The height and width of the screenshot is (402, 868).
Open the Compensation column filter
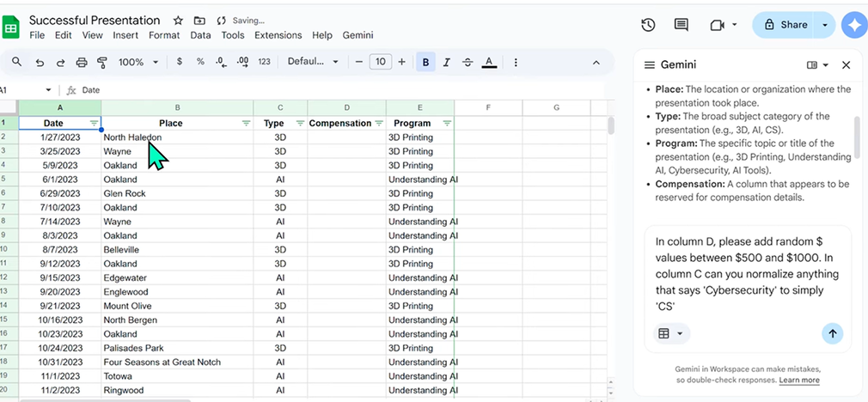pos(379,124)
